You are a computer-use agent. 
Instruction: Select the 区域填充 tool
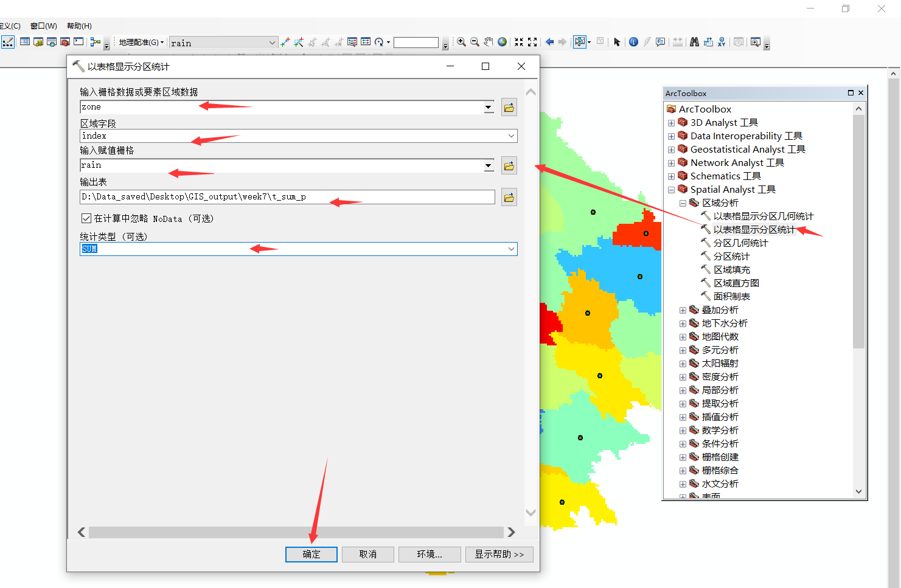[x=732, y=270]
